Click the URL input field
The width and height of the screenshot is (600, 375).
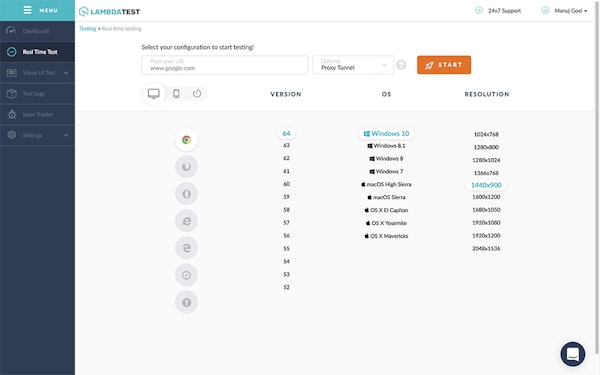225,65
